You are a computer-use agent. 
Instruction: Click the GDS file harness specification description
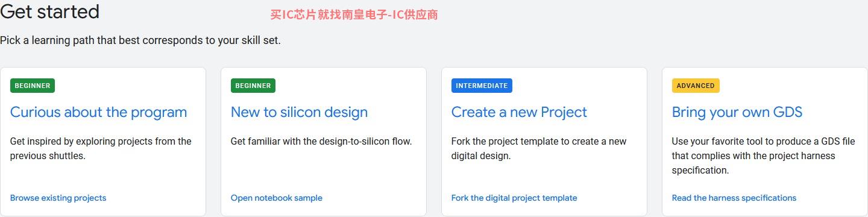pyautogui.click(x=763, y=156)
